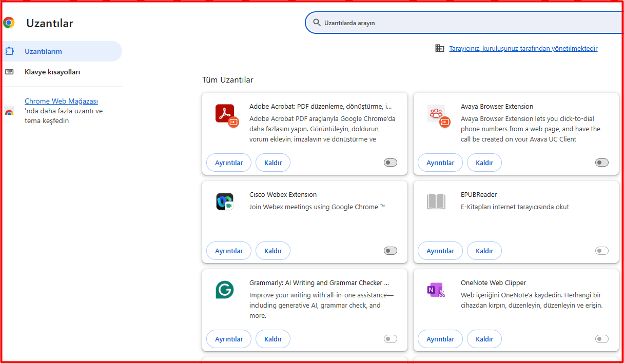Screen dimensions: 624x364
Task: Click the 'Cisco Webex Extension' title text
Action: click(283, 195)
